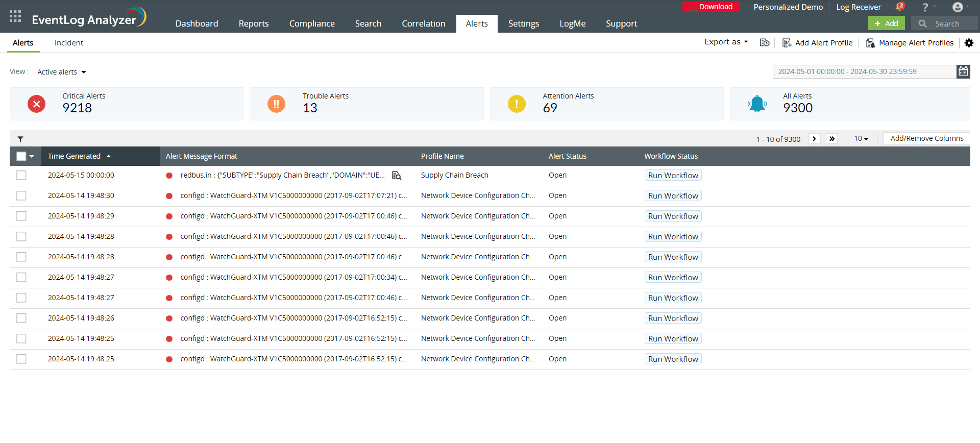This screenshot has height=443, width=980.
Task: Open the Reports tab
Action: 254,23
